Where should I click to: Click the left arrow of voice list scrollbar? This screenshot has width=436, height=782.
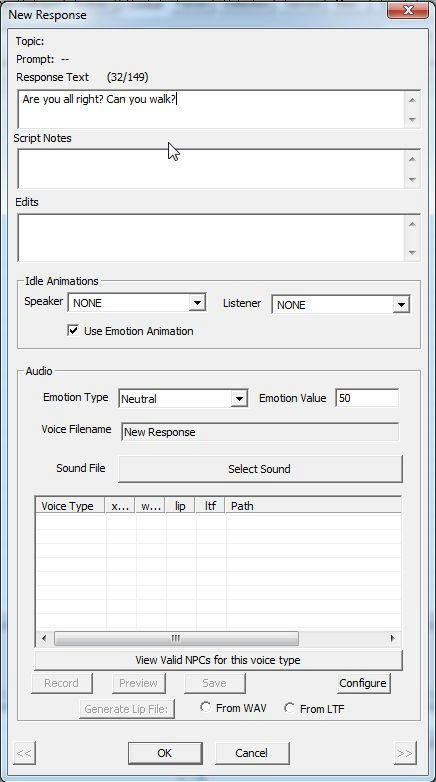tap(44, 638)
